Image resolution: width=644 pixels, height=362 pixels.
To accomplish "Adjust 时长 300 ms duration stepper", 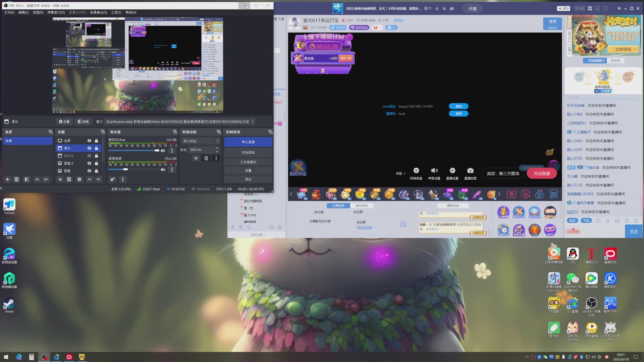I will 217,150.
